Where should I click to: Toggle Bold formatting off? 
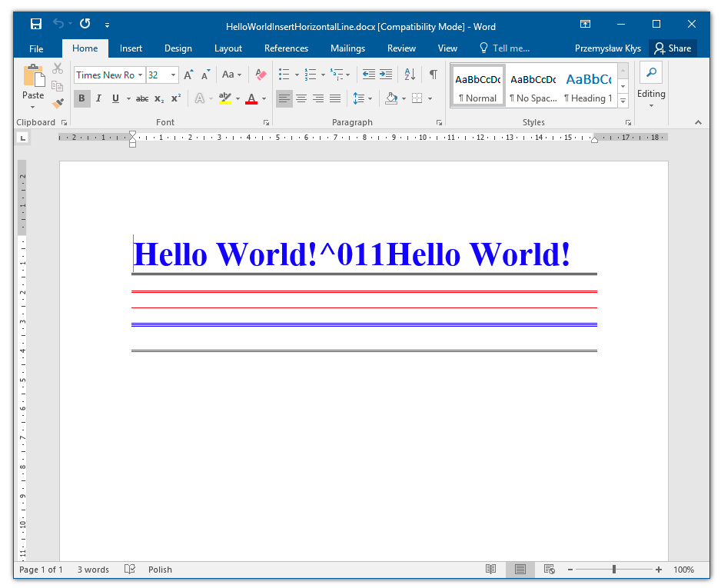point(81,98)
